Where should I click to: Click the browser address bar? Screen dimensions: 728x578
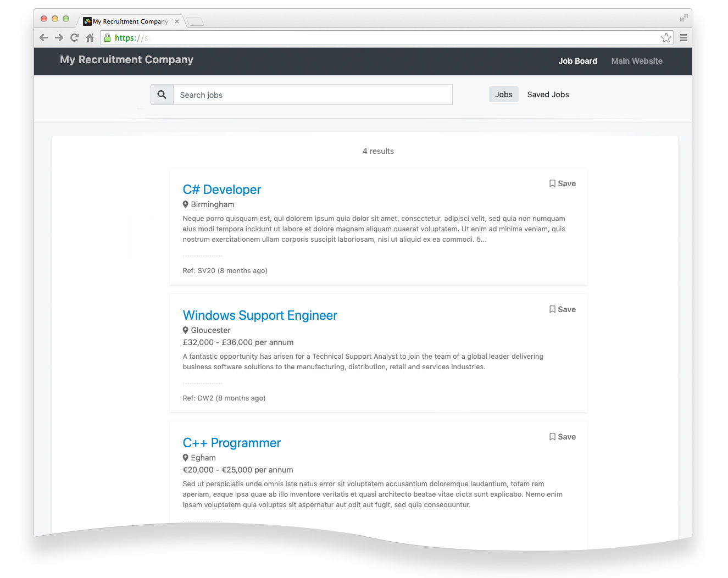386,38
